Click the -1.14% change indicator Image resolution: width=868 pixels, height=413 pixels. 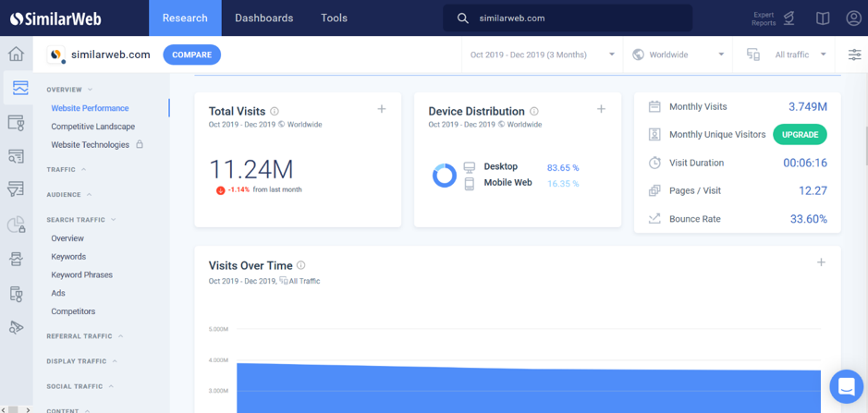[233, 190]
